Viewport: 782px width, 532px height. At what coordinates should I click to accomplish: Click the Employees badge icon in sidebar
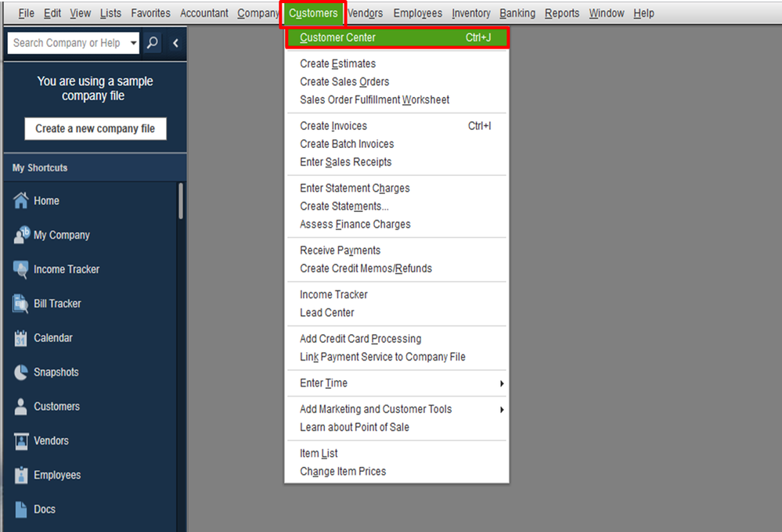[x=21, y=475]
